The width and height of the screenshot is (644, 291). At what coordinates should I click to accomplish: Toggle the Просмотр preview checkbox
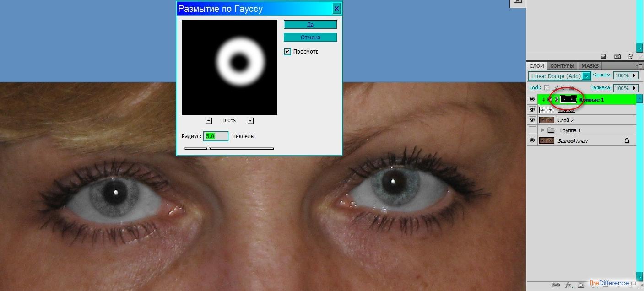pos(287,52)
